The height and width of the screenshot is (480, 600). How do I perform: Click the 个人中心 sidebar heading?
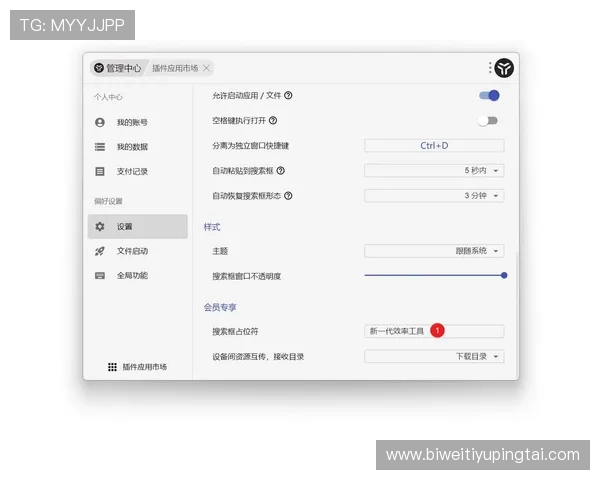pos(108,97)
